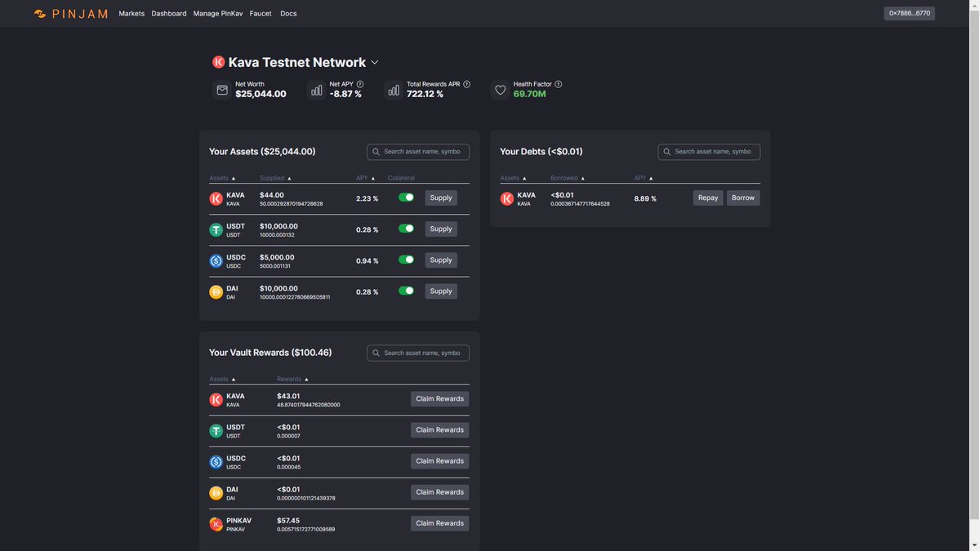Image resolution: width=980 pixels, height=551 pixels.
Task: Claim DAI vault rewards
Action: coord(440,492)
